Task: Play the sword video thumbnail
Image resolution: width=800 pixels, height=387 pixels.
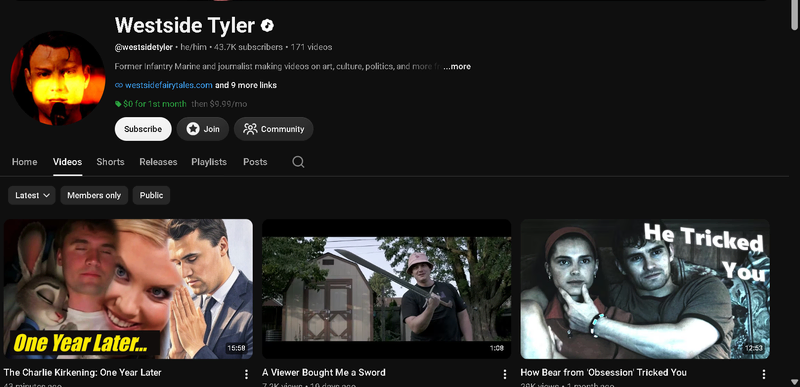Action: pos(386,289)
